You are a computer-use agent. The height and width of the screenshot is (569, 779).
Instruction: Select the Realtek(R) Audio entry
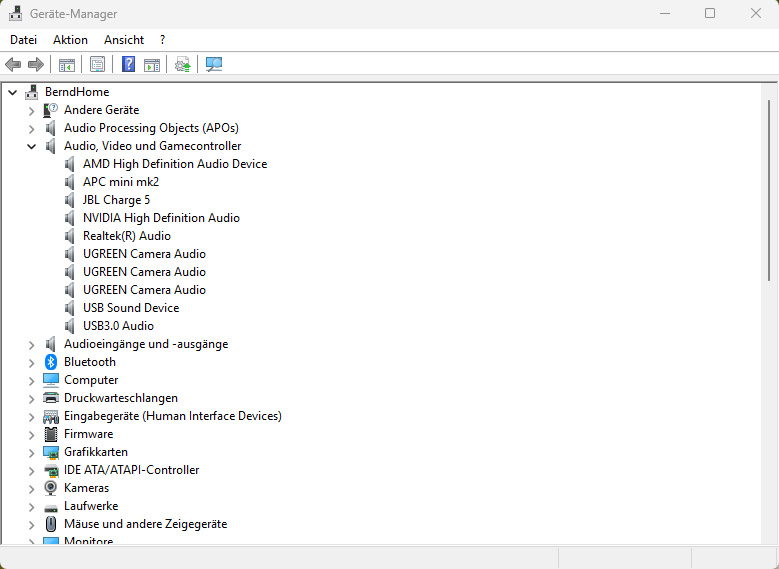(126, 236)
